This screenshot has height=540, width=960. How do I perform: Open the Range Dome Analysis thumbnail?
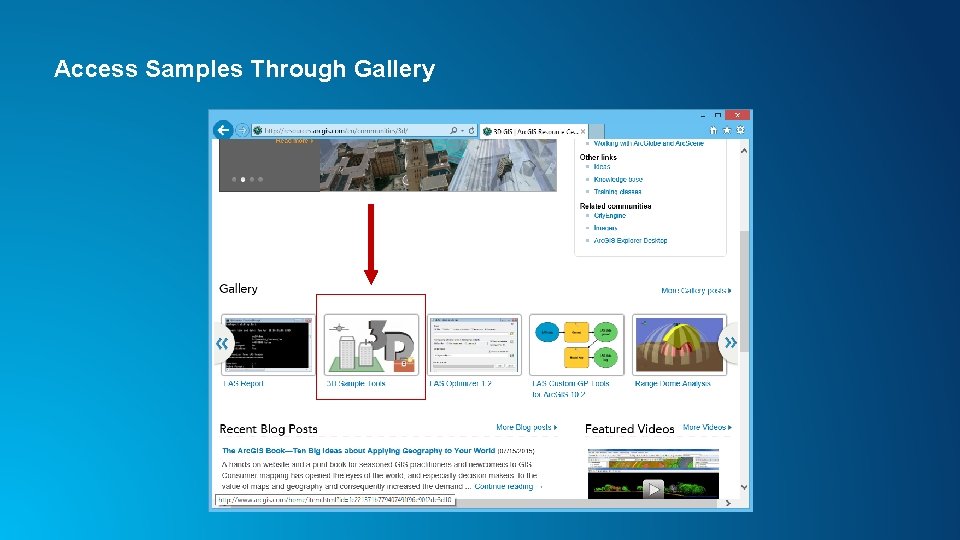pos(679,344)
